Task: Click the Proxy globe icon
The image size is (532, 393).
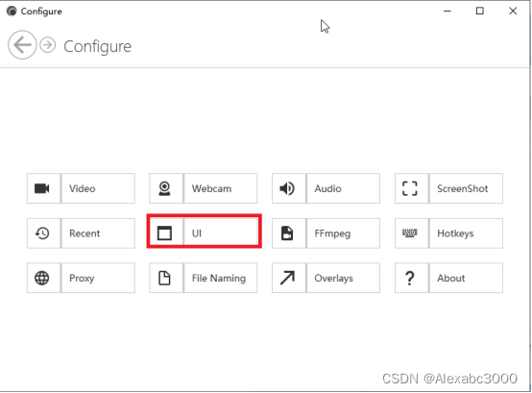Action: point(42,278)
